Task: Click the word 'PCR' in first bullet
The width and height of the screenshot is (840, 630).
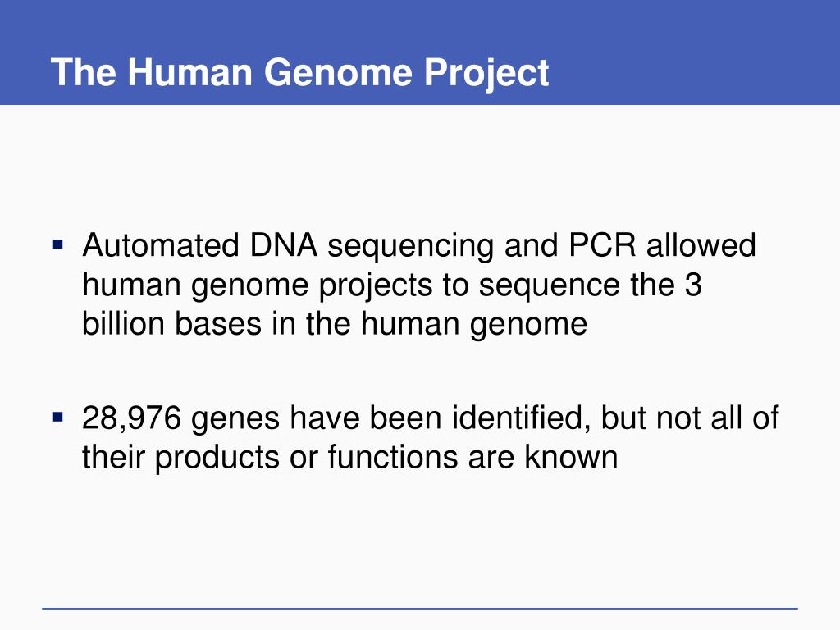Action: (602, 245)
